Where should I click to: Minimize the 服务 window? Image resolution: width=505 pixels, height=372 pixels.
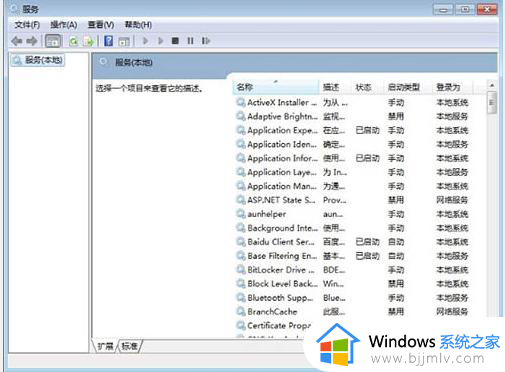click(x=443, y=9)
